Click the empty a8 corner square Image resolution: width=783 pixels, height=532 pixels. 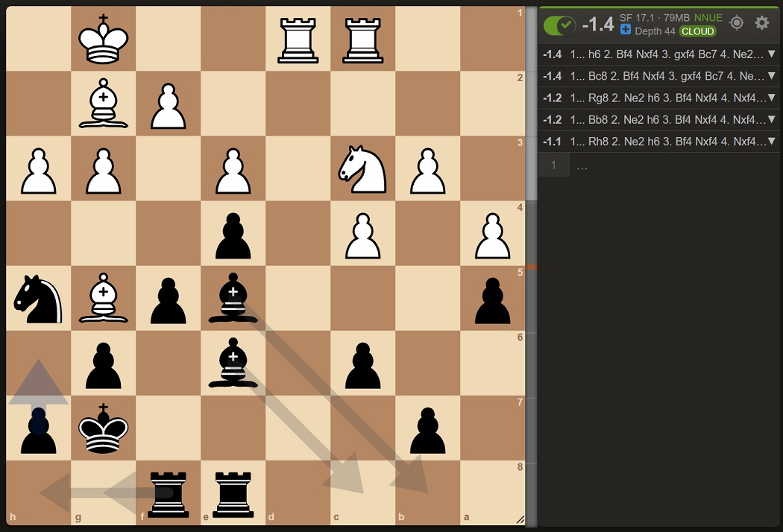pyautogui.click(x=493, y=493)
